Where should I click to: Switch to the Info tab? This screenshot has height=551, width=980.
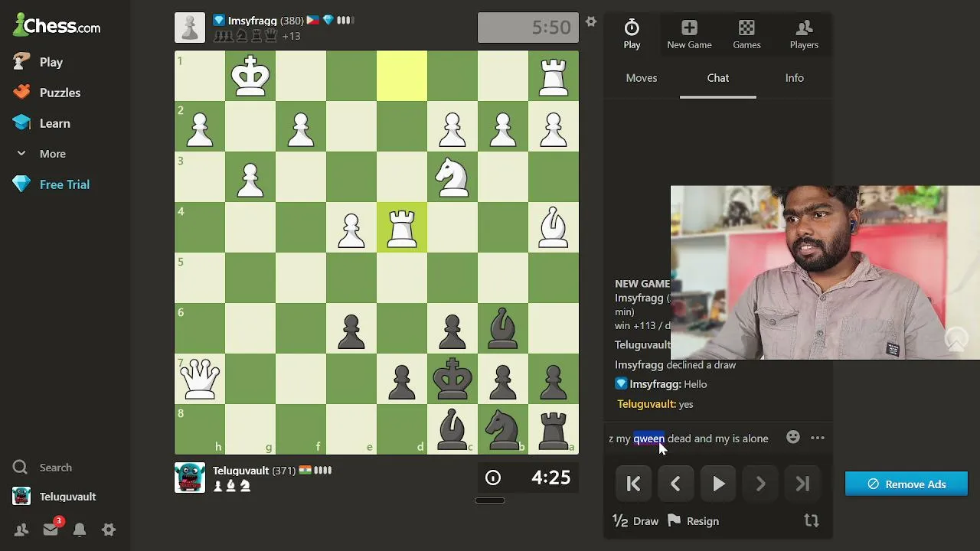[795, 78]
